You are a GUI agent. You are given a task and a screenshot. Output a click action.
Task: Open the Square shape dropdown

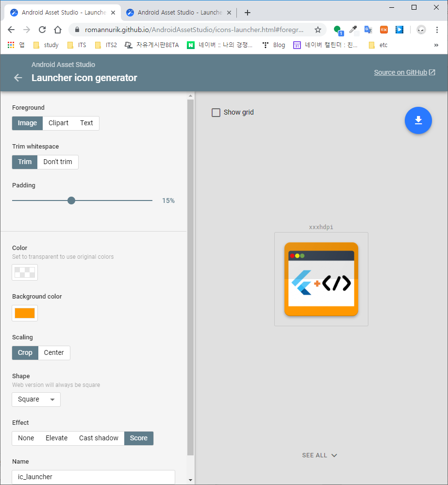[36, 400]
